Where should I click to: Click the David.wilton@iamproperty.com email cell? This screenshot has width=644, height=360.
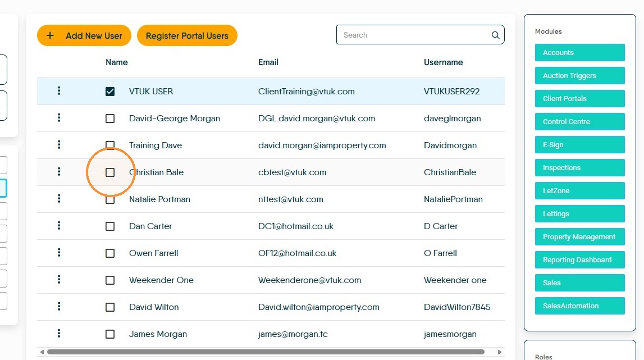pyautogui.click(x=319, y=307)
